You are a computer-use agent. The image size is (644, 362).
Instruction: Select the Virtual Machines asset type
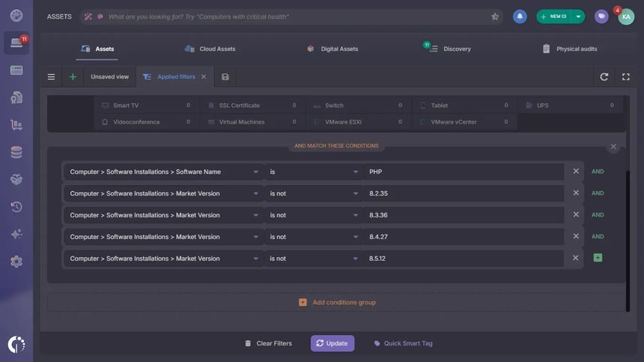coord(252,122)
